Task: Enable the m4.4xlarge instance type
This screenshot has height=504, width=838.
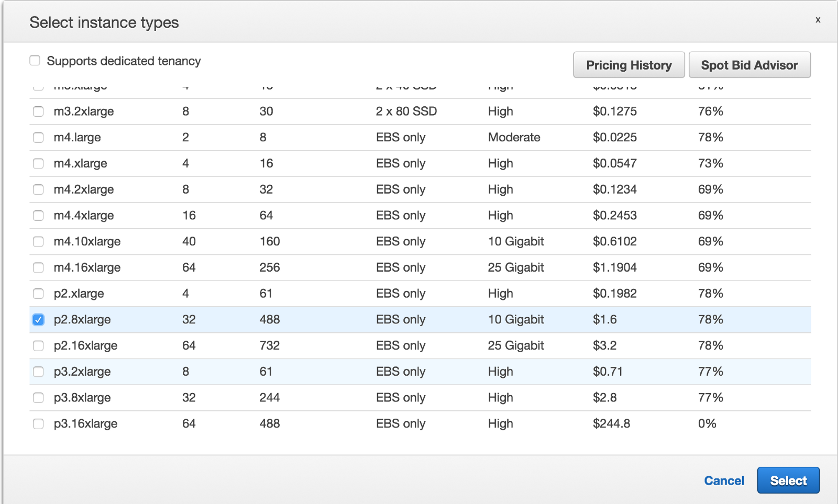Action: [x=38, y=216]
